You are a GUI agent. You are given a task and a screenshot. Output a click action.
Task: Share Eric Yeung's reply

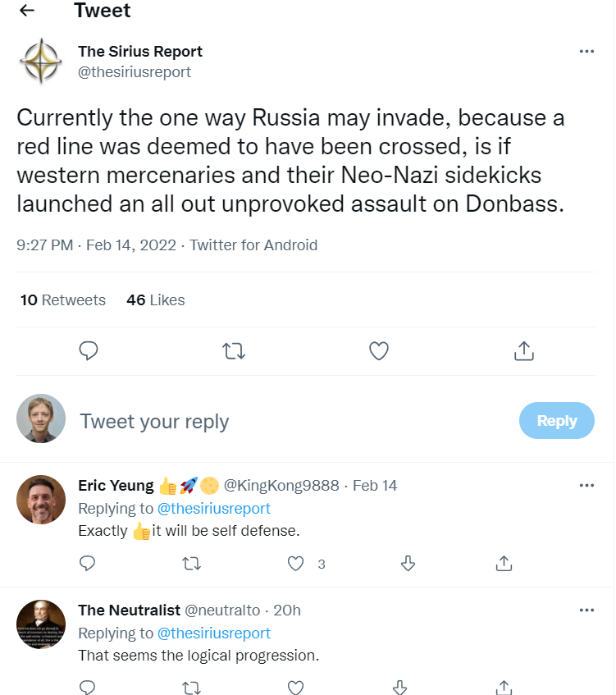pyautogui.click(x=504, y=564)
